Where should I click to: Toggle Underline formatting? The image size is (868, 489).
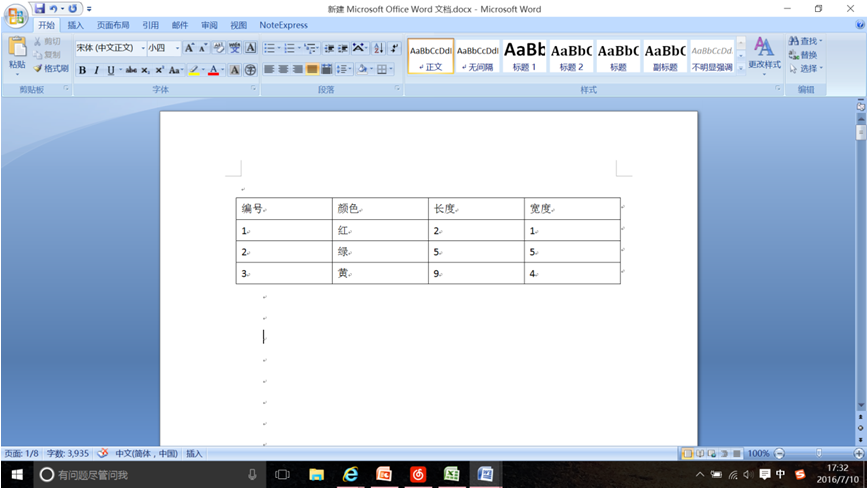110,70
